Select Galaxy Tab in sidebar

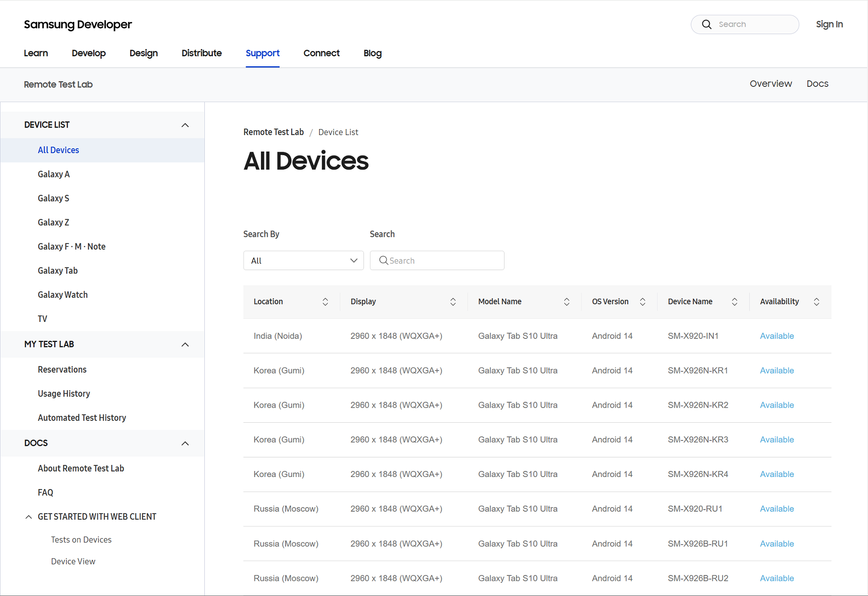click(58, 271)
